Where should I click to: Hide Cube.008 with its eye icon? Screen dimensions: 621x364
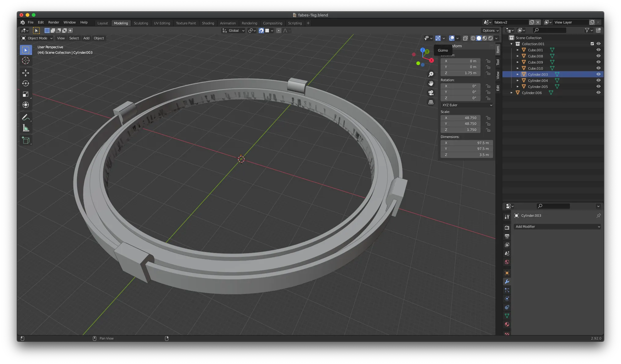pyautogui.click(x=598, y=56)
